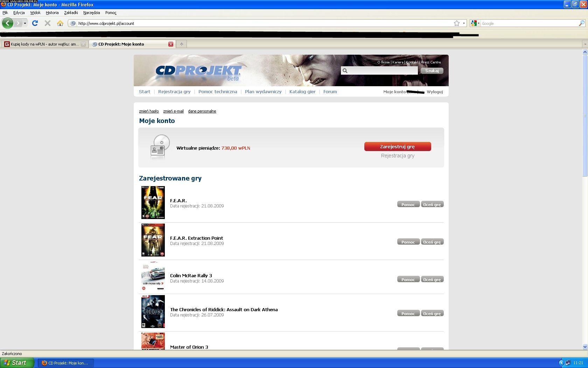Click 'Oceń grę' for F.E.A.R. Extraction Point
The image size is (588, 368).
pyautogui.click(x=432, y=242)
